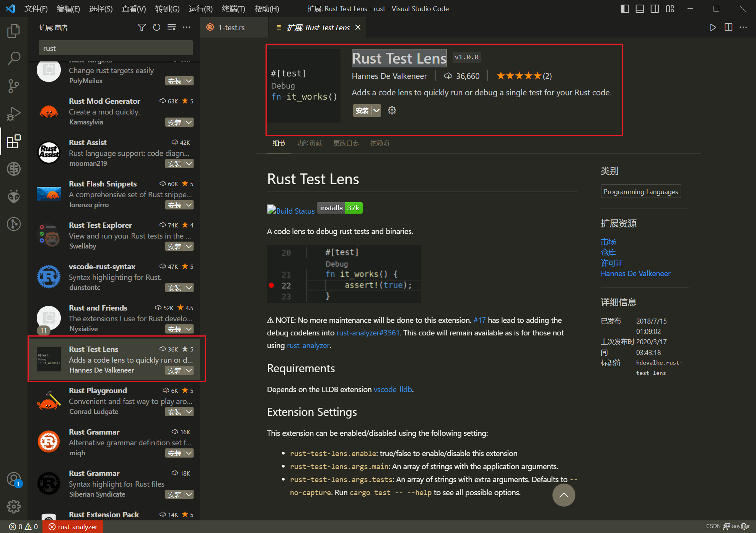This screenshot has width=756, height=533.
Task: Open the rust-analyzer#3561 link
Action: click(368, 333)
